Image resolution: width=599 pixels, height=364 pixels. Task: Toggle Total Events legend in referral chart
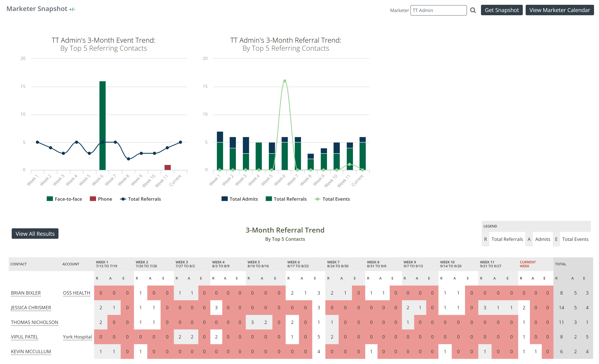(332, 199)
